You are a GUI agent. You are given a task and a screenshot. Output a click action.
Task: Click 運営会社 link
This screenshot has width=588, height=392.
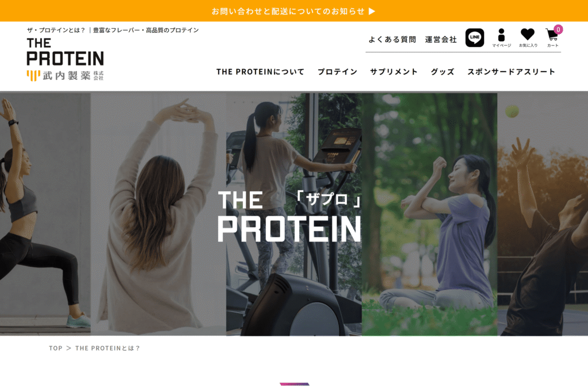coord(441,40)
